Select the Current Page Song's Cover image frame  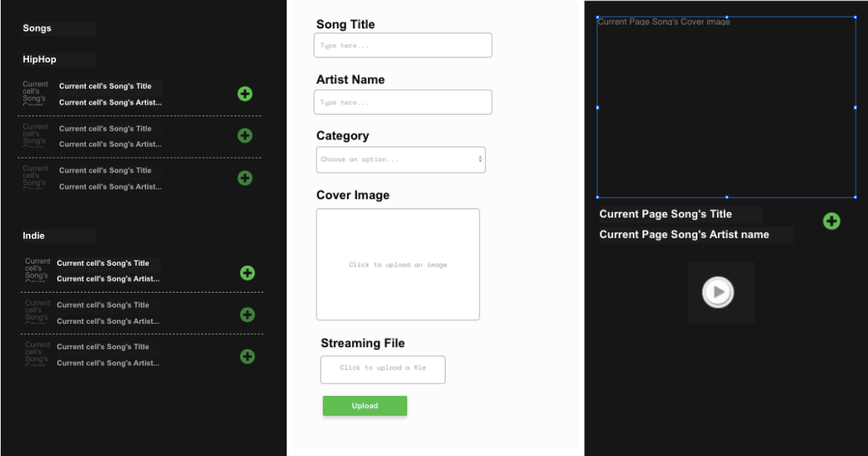click(726, 105)
